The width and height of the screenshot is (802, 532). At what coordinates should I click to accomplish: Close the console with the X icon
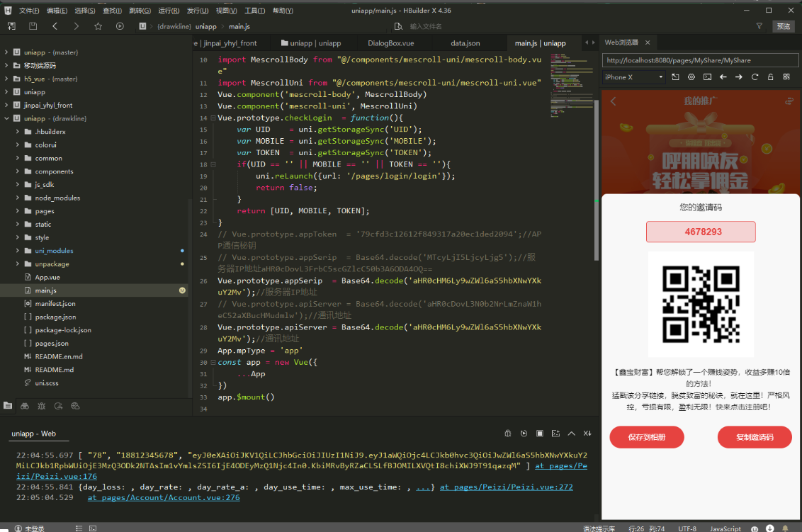point(587,434)
